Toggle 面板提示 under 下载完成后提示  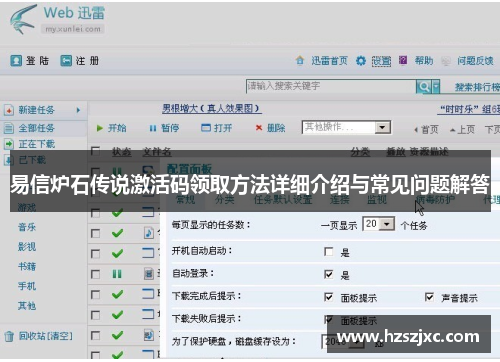pyautogui.click(x=329, y=297)
